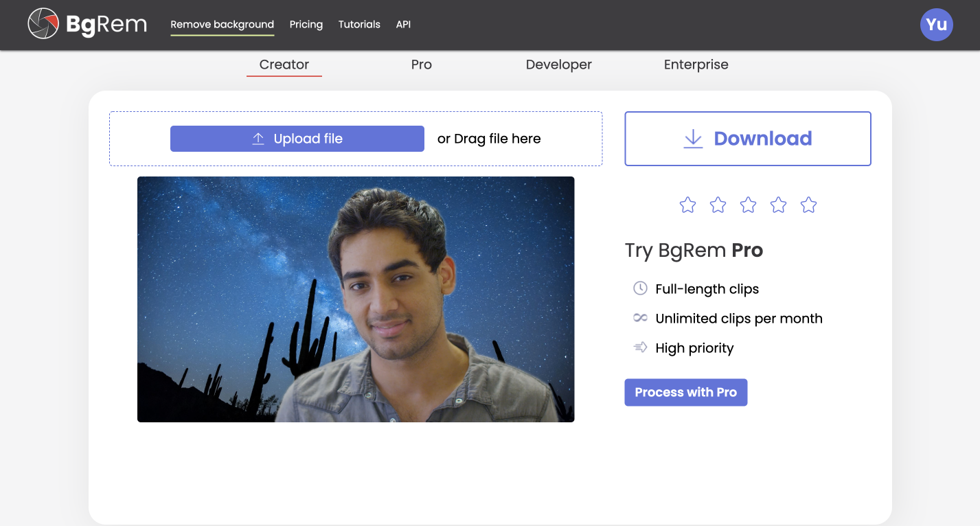Click the first star in the rating row
The image size is (980, 526).
point(687,205)
